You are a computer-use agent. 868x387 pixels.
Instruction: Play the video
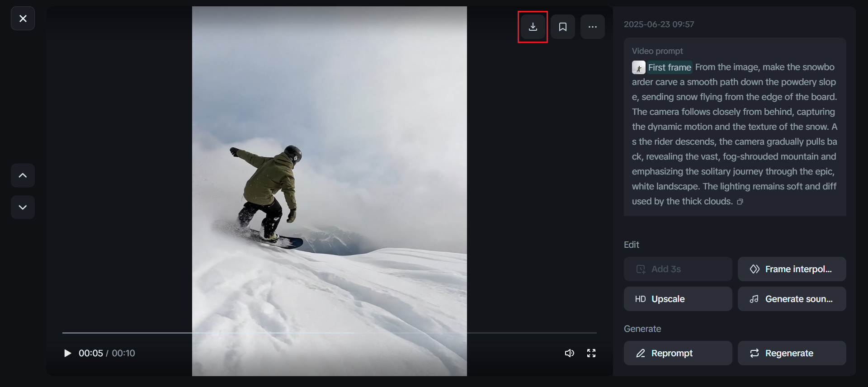(x=67, y=353)
